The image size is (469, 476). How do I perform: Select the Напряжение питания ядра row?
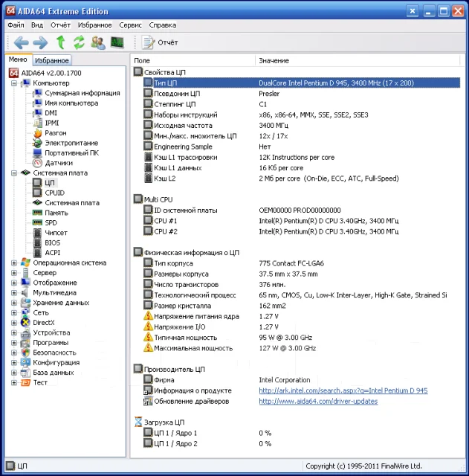(302, 317)
